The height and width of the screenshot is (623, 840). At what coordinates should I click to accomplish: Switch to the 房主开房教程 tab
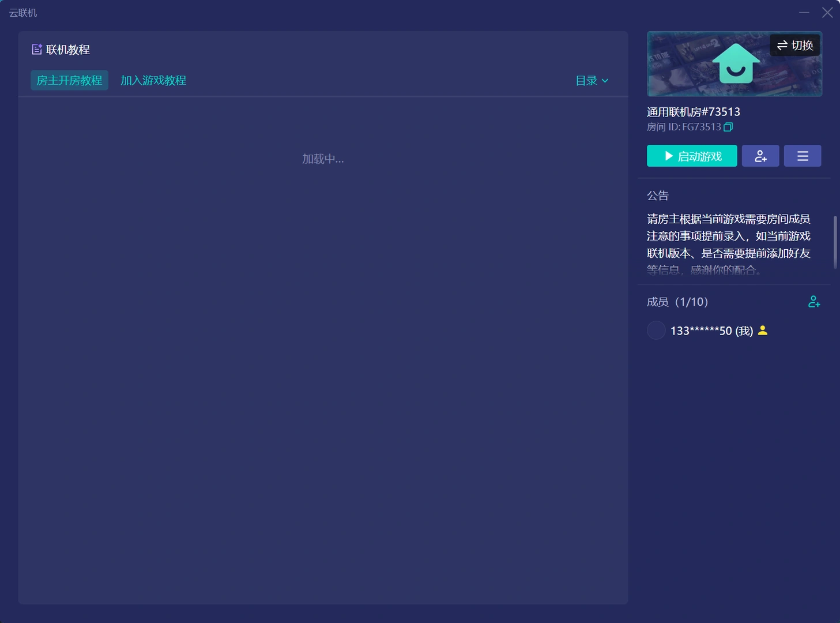pyautogui.click(x=69, y=80)
